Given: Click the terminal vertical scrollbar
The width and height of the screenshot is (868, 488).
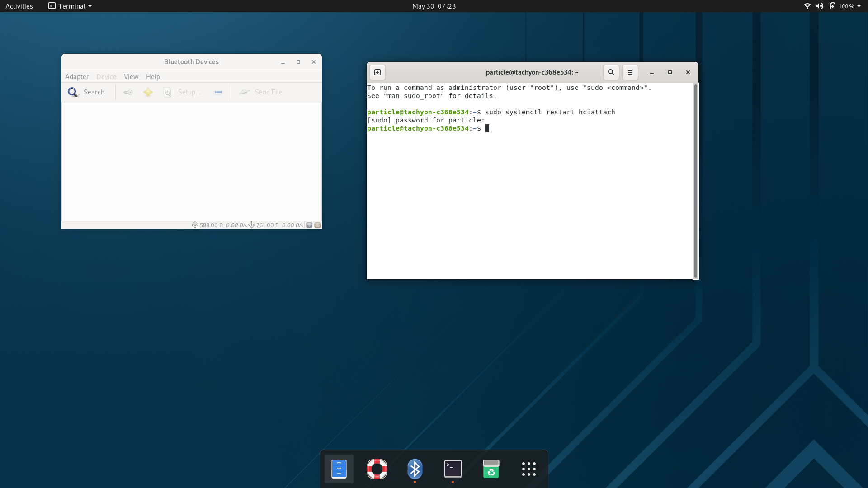Looking at the screenshot, I should (x=695, y=181).
